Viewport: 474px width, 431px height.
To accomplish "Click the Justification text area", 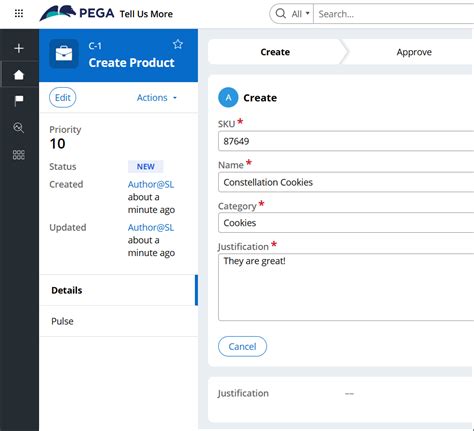I will tap(346, 287).
